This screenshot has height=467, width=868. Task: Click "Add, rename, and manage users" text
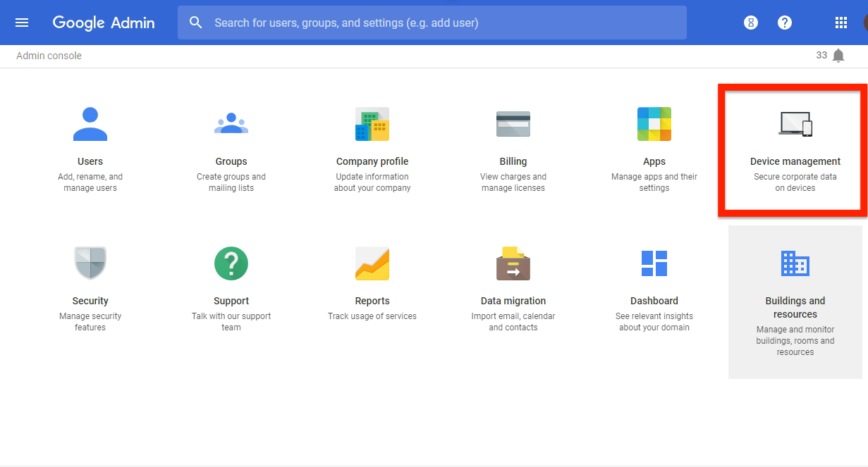point(90,182)
